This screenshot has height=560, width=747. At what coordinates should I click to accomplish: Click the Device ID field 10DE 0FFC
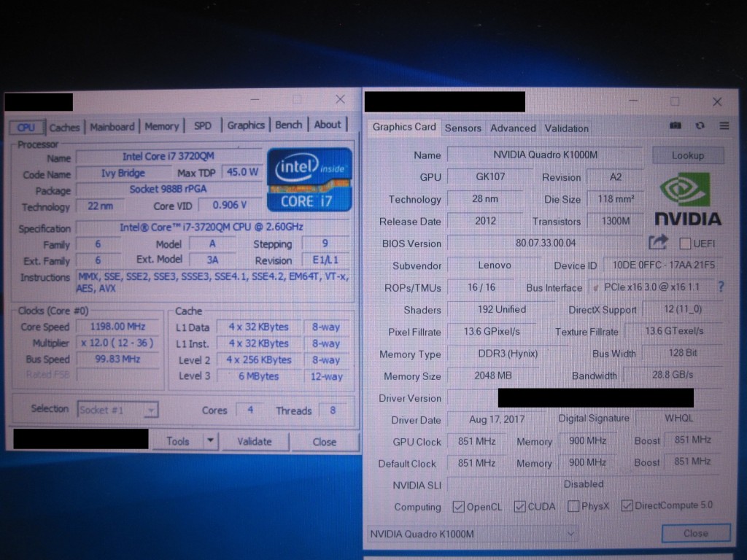coord(662,265)
